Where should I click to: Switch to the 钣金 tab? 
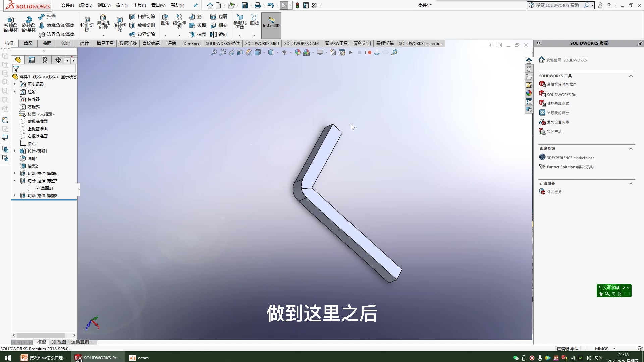(x=66, y=43)
